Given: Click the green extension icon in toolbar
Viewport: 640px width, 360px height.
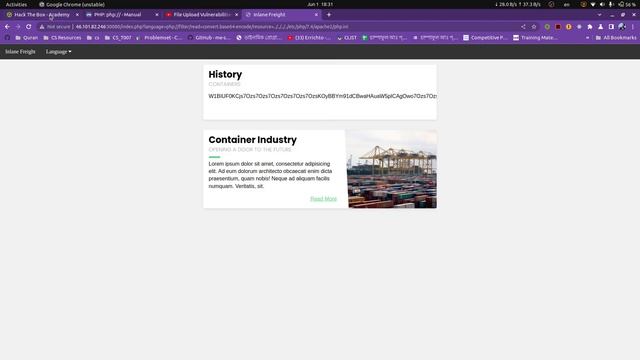Looking at the screenshot, I should coord(547,27).
